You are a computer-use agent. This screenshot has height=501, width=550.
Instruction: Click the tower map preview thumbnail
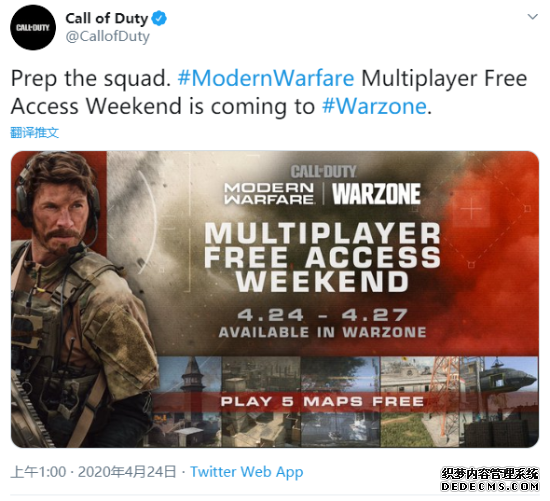[188, 402]
